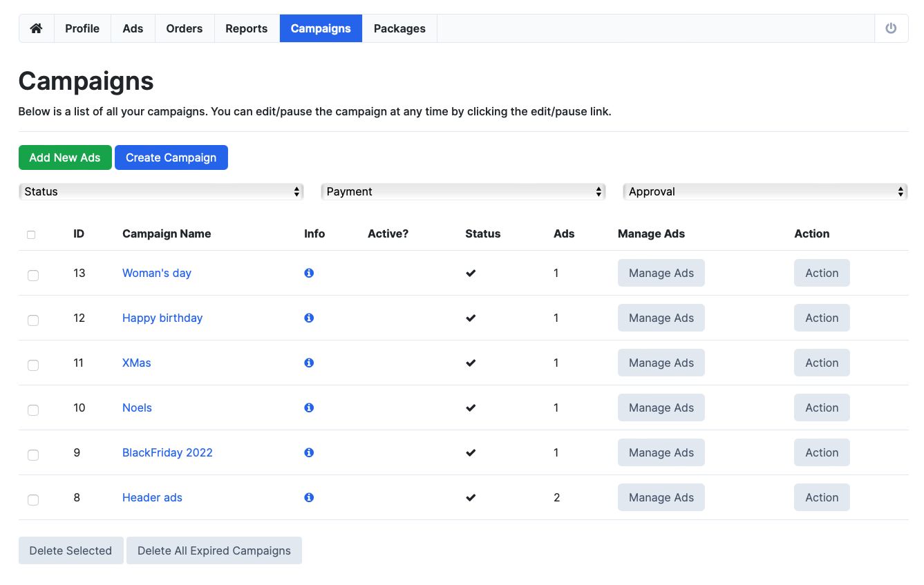Viewport: 924px width, 585px height.
Task: Click Delete All Expired Campaigns
Action: click(x=214, y=550)
